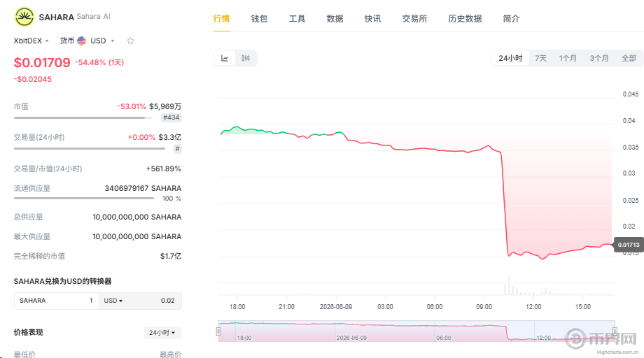Click the -53.01% market cap change

(x=132, y=106)
